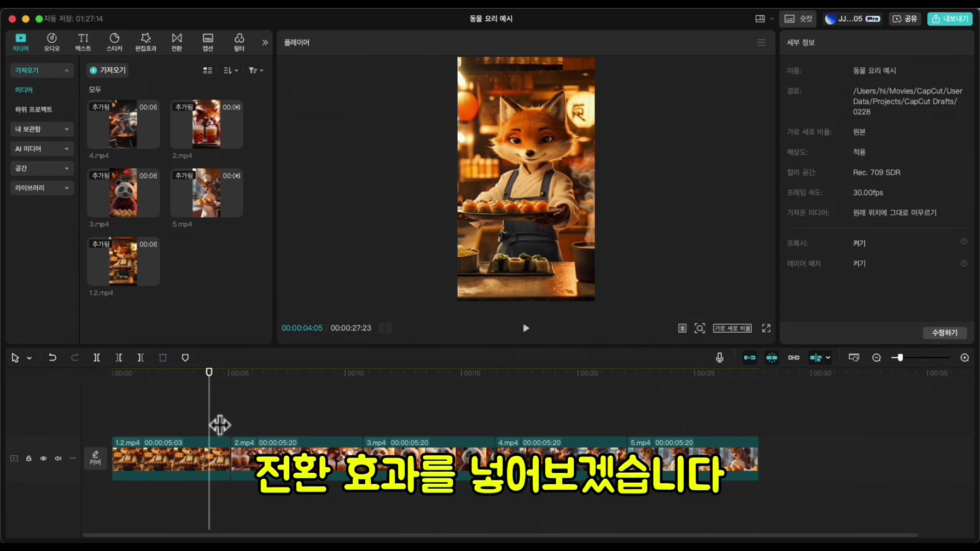980x551 pixels.
Task: Mute the main track audio
Action: (58, 458)
